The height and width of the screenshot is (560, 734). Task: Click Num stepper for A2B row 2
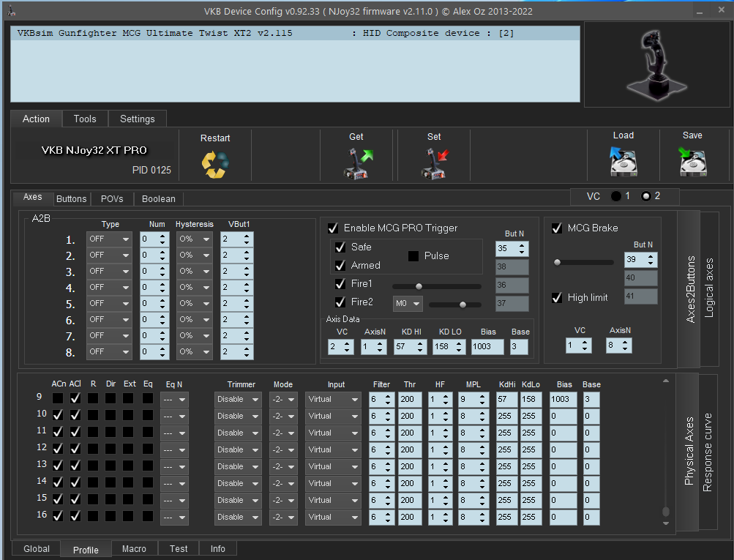coord(154,255)
